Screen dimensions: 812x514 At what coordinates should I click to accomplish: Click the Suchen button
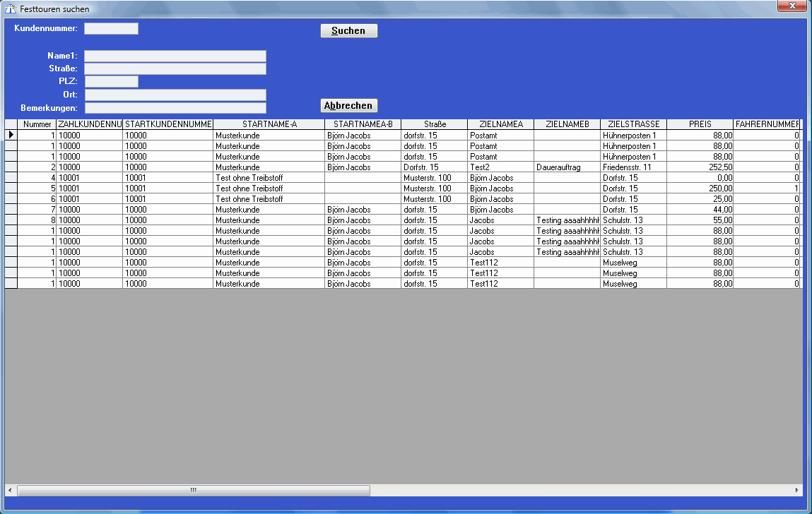[x=348, y=31]
